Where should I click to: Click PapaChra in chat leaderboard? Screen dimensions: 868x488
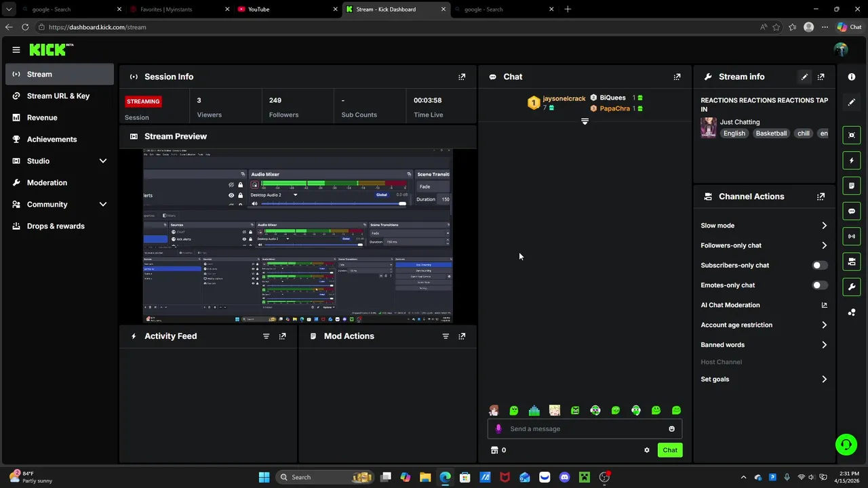coord(614,108)
